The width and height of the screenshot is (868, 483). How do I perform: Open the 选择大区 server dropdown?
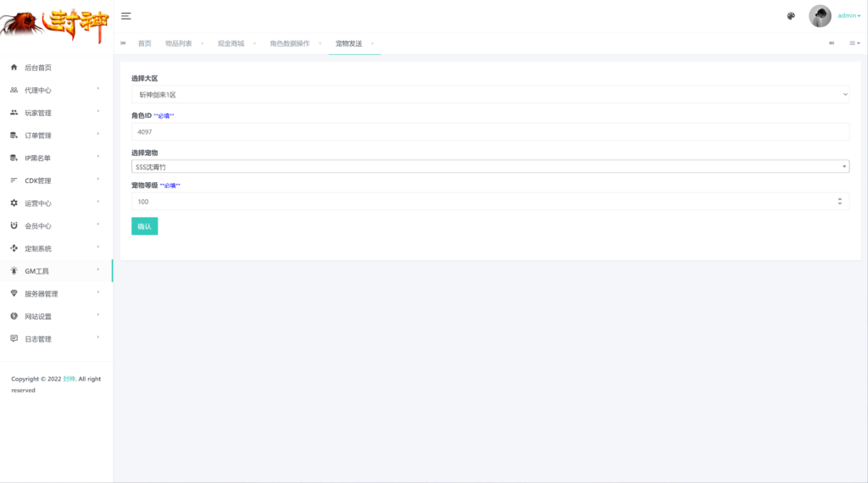click(490, 95)
